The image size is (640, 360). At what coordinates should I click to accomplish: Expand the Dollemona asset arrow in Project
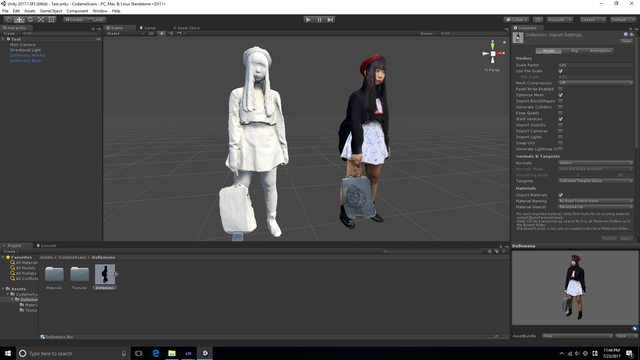point(116,274)
